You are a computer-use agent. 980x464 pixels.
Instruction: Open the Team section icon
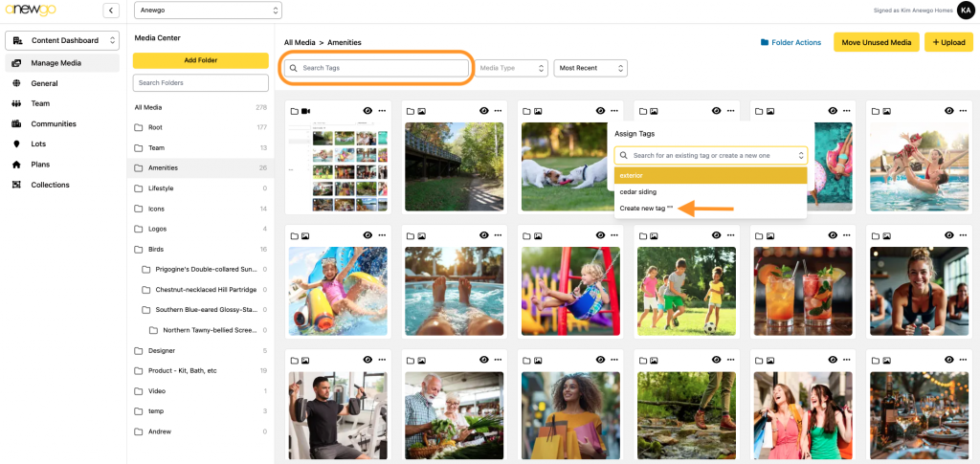click(16, 103)
